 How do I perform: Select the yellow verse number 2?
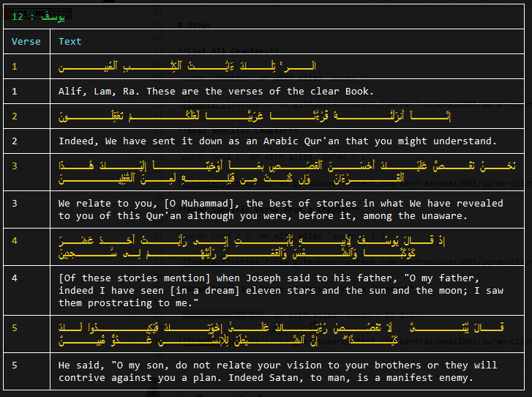(x=15, y=116)
